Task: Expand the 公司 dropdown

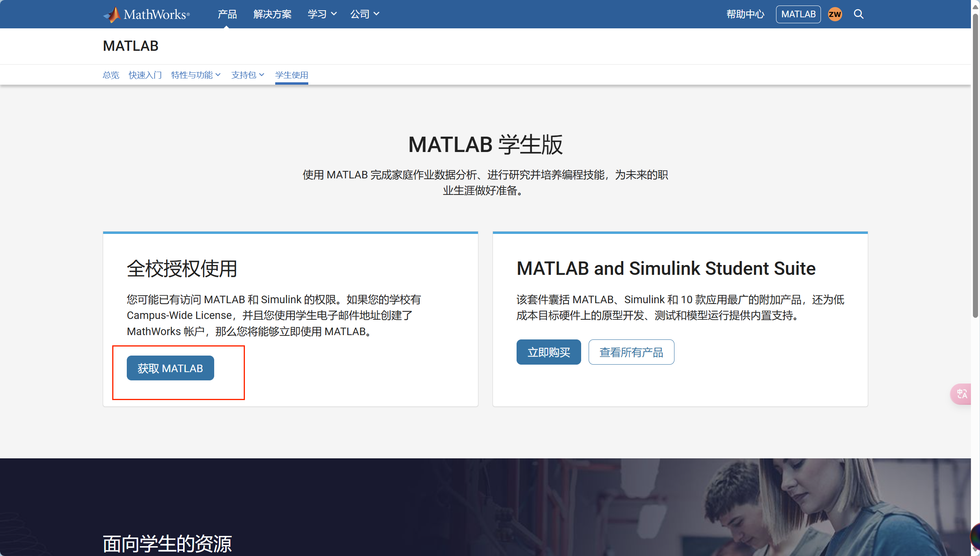Action: pyautogui.click(x=365, y=14)
